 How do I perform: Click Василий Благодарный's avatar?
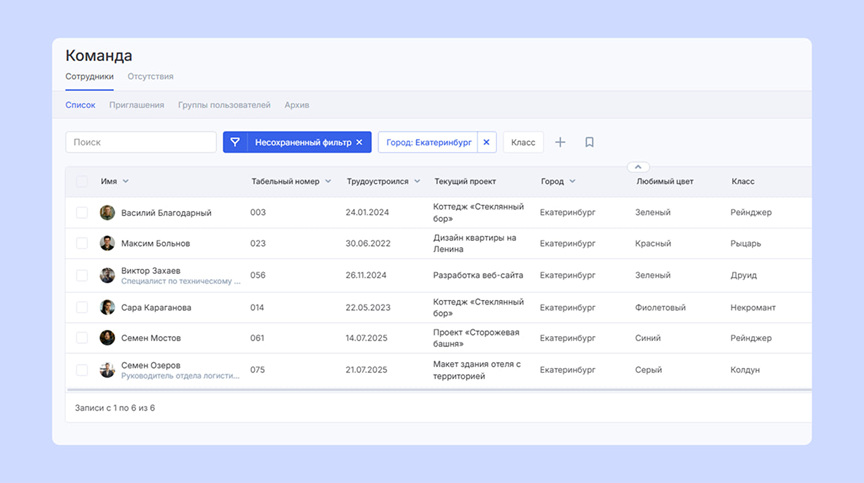[x=108, y=213]
